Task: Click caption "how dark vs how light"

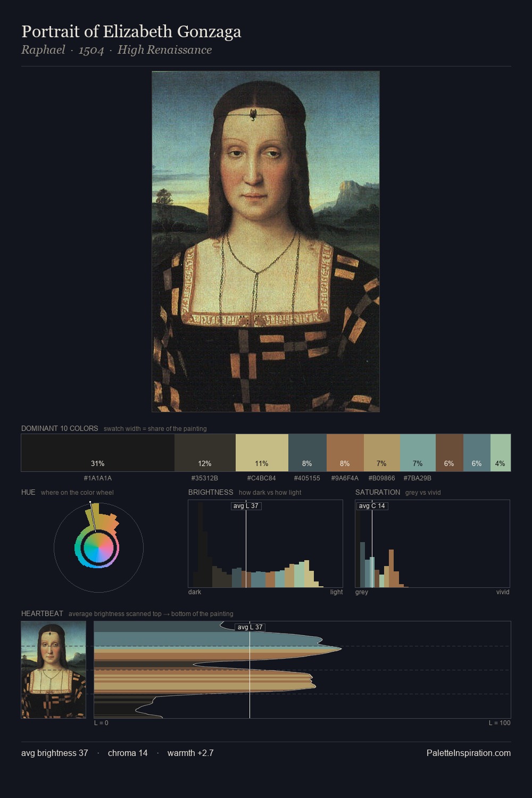Action: pos(270,493)
